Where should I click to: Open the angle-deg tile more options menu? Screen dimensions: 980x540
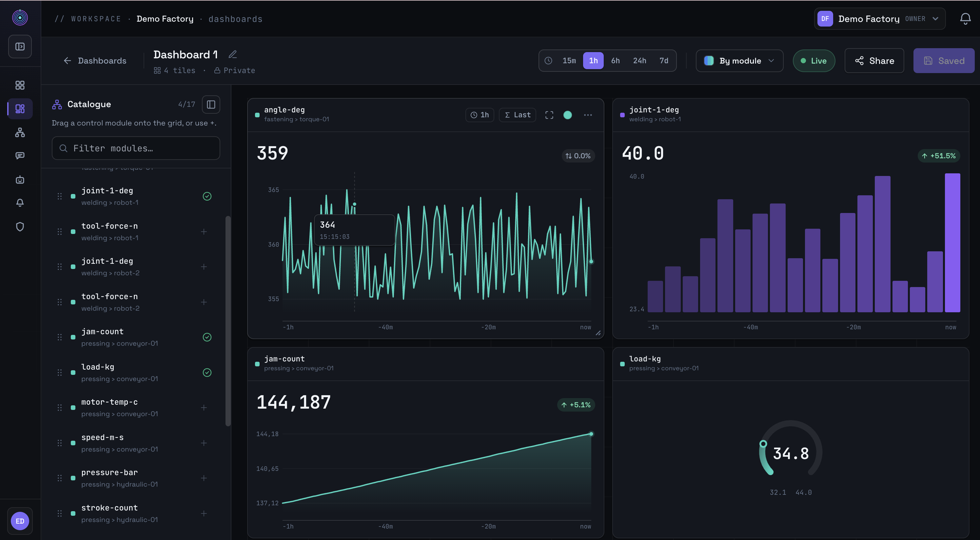tap(588, 115)
